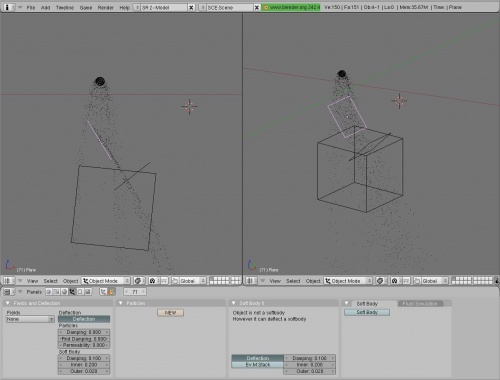The image size is (500, 380).
Task: Open Object Mode dropdown in left viewport
Action: coord(106,281)
